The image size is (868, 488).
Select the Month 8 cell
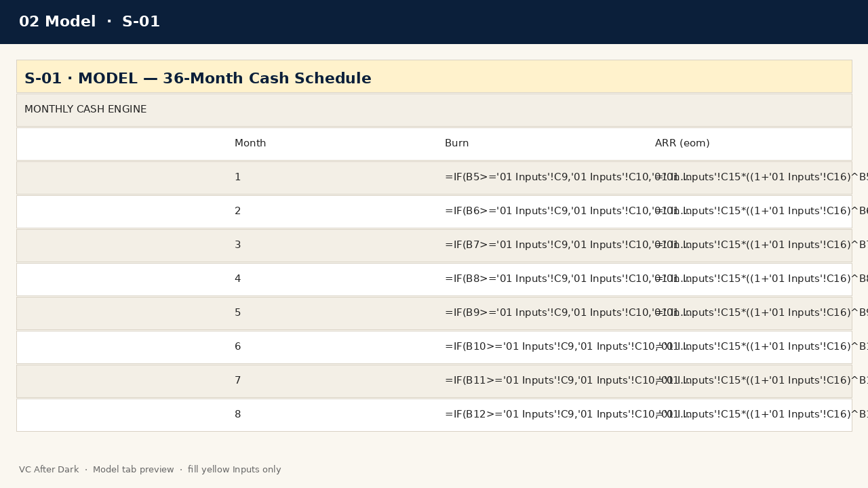pyautogui.click(x=332, y=415)
